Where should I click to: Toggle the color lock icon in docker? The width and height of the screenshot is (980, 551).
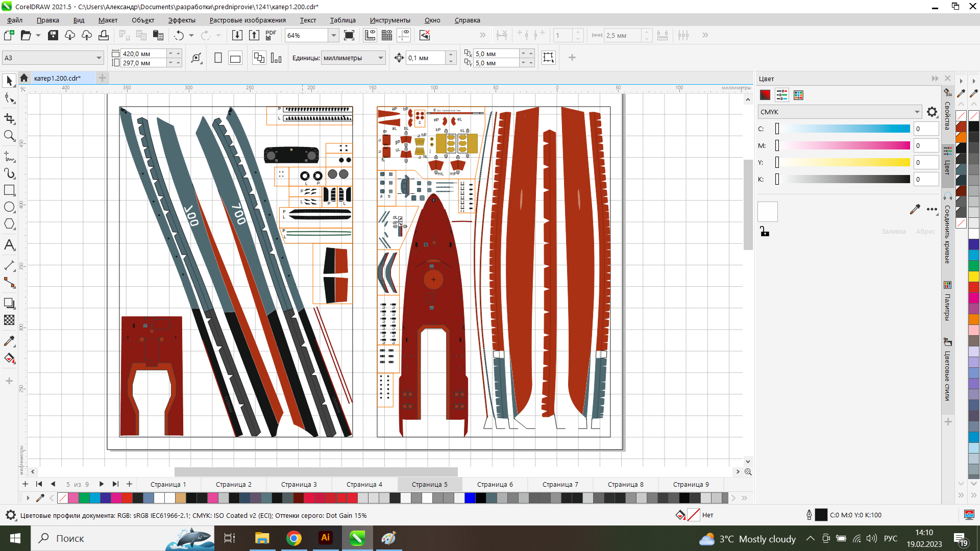765,232
